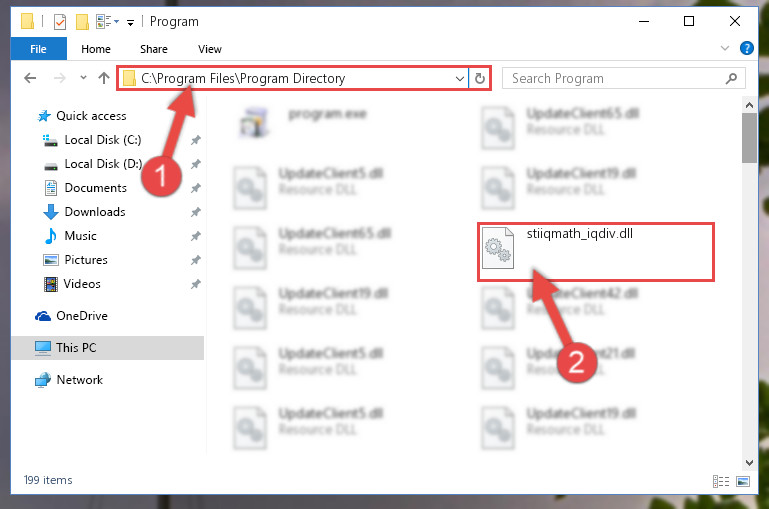Open recent locations dropdown arrow
Screen dimensions: 769x509
click(83, 78)
